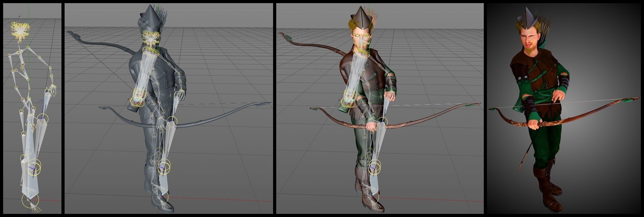The width and height of the screenshot is (644, 217).
Task: Select the final rendered archer image
Action: point(564,109)
